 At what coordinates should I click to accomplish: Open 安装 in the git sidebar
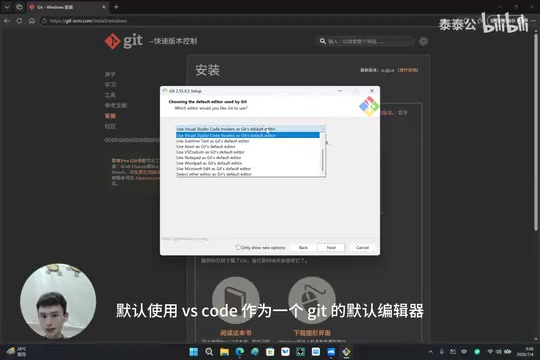coord(110,116)
